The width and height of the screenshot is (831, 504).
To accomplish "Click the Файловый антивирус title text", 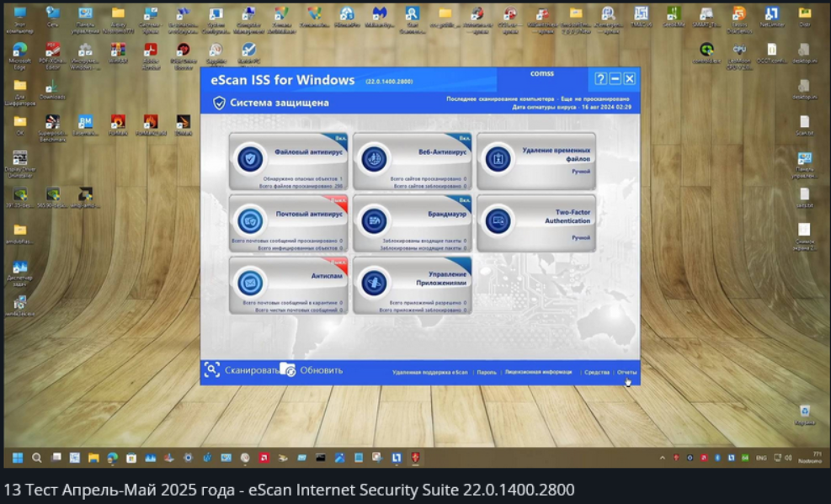I will 308,152.
